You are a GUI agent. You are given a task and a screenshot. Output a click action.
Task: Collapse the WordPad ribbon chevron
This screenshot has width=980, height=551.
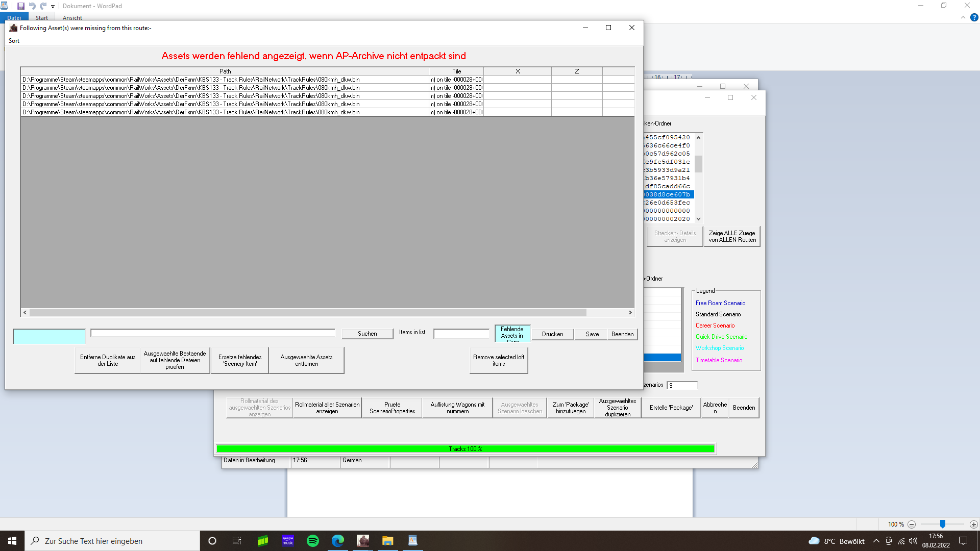click(x=963, y=17)
